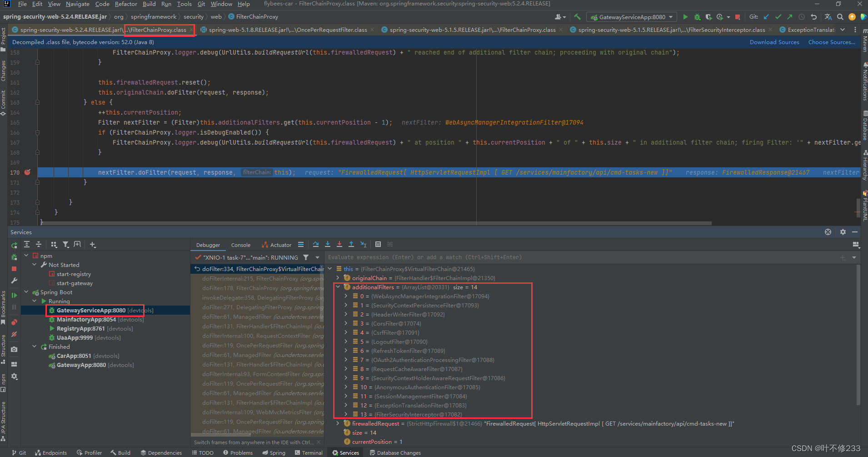Close the FilterSecurityInterceptor.class tab
The image size is (868, 457).
tap(771, 30)
